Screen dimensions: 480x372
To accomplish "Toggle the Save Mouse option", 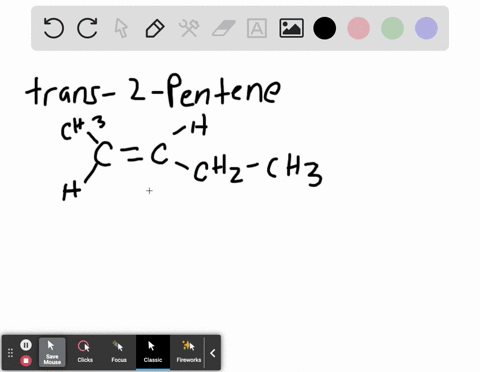I will (x=52, y=352).
